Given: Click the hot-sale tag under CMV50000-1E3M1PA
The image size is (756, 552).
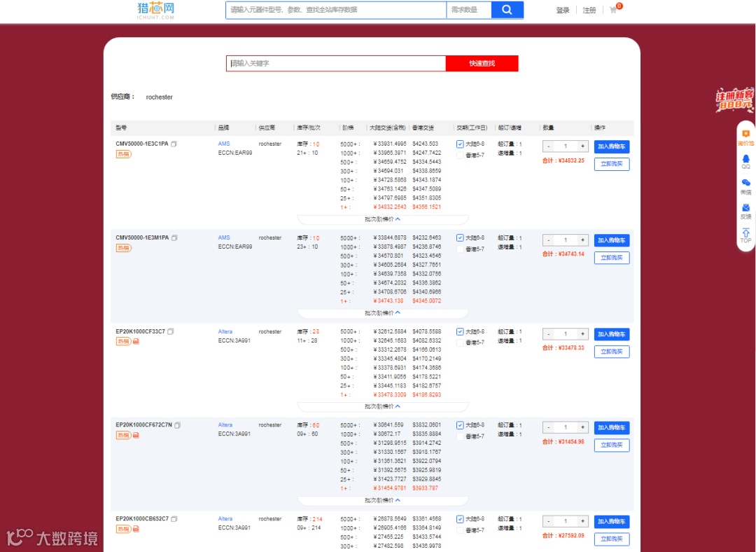Looking at the screenshot, I should pos(123,248).
